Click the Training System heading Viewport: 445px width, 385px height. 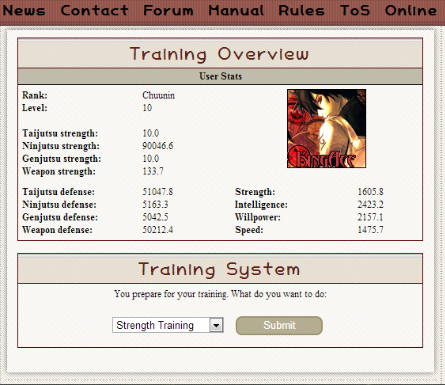220,269
